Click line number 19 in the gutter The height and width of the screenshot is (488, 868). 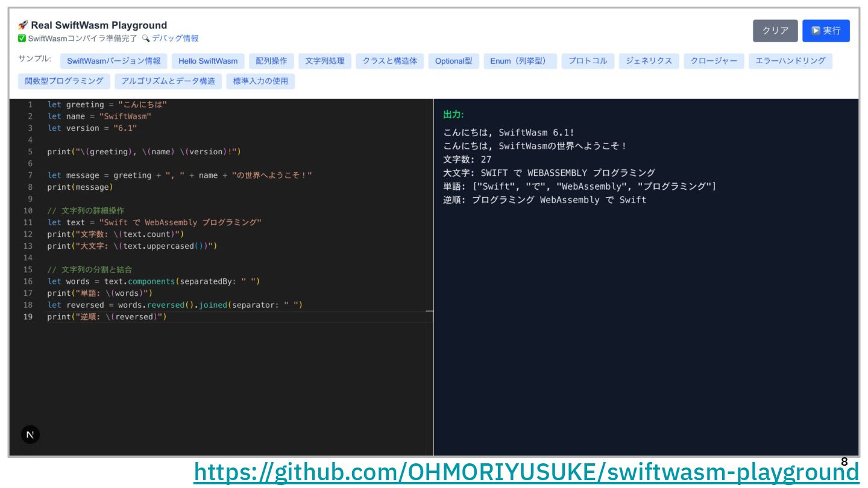pos(28,317)
